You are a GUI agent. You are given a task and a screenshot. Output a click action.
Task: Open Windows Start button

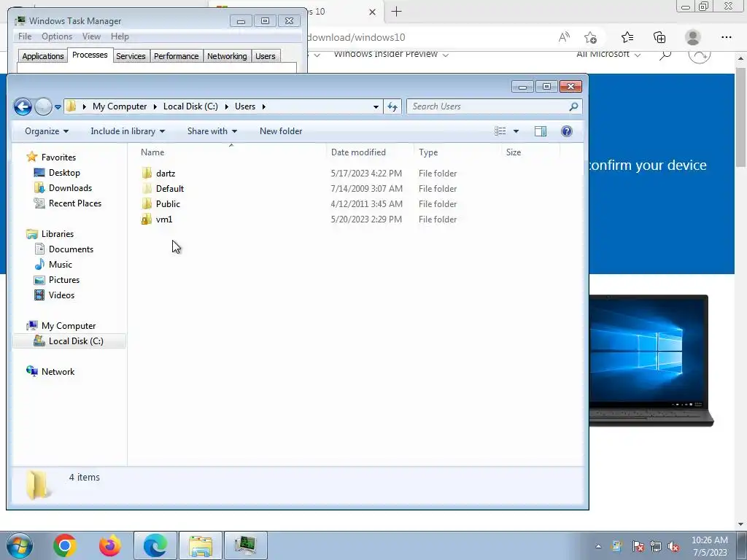[20, 545]
